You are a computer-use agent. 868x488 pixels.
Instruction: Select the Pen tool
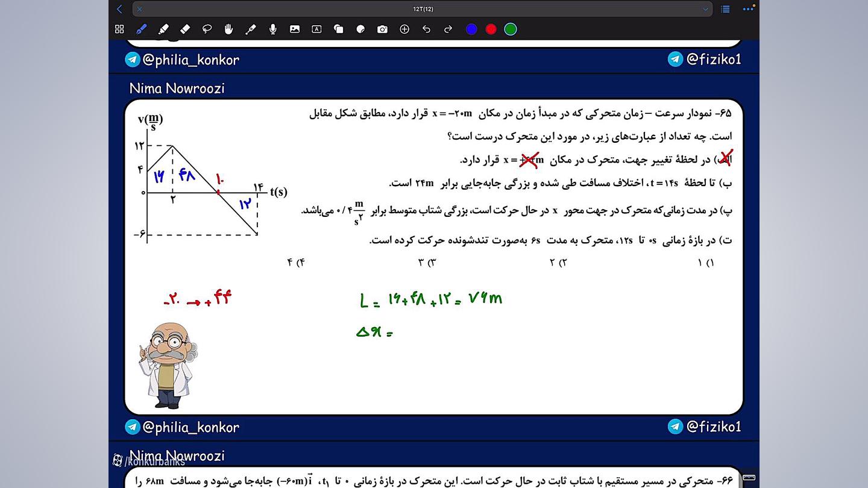(x=141, y=29)
